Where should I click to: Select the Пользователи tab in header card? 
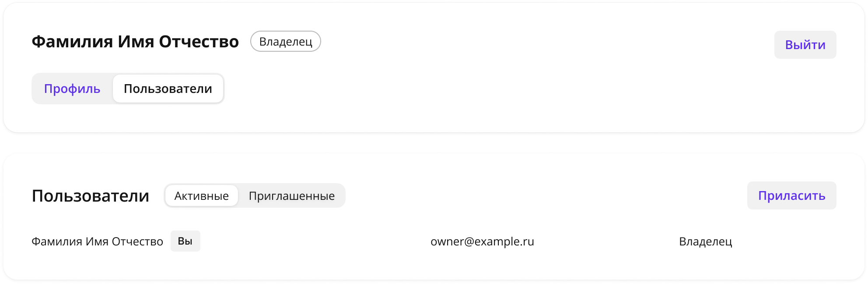(168, 89)
